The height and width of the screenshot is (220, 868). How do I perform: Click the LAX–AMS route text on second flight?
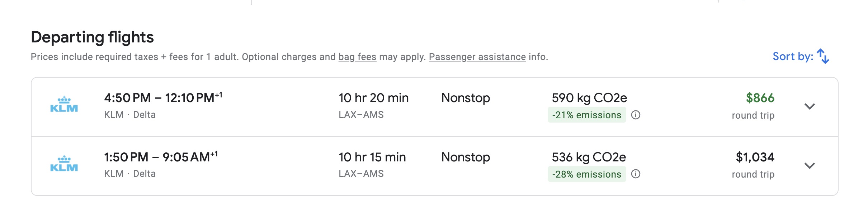click(361, 174)
